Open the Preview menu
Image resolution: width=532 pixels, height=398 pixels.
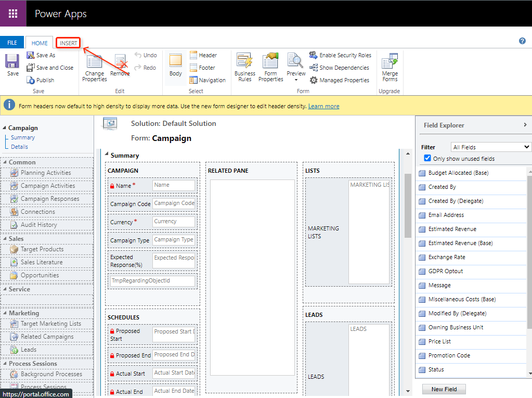tap(296, 67)
